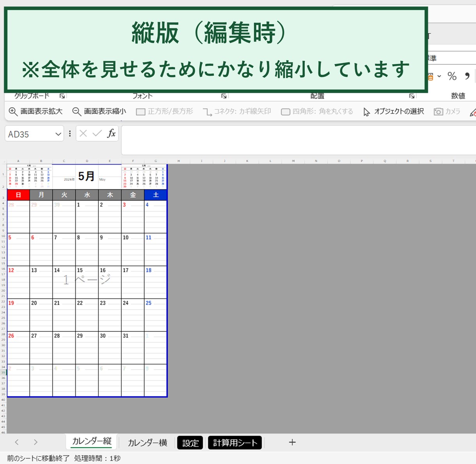Apply percent style with the % icon

452,76
